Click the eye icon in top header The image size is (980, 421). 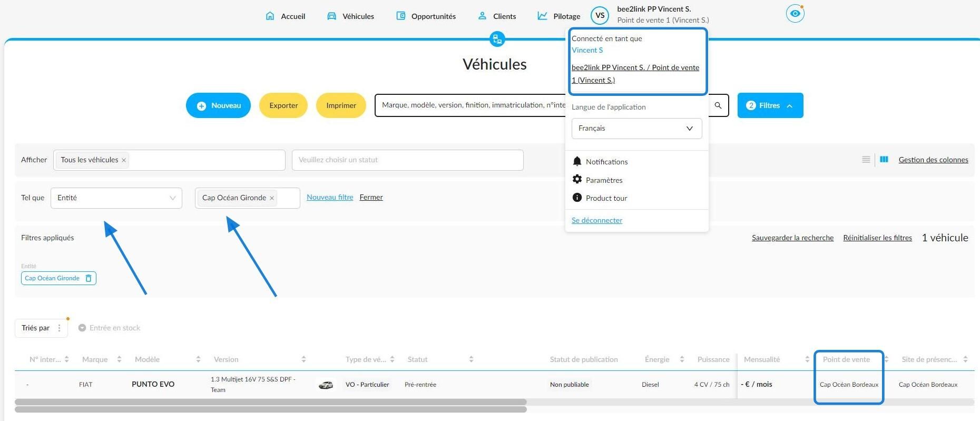coord(795,14)
